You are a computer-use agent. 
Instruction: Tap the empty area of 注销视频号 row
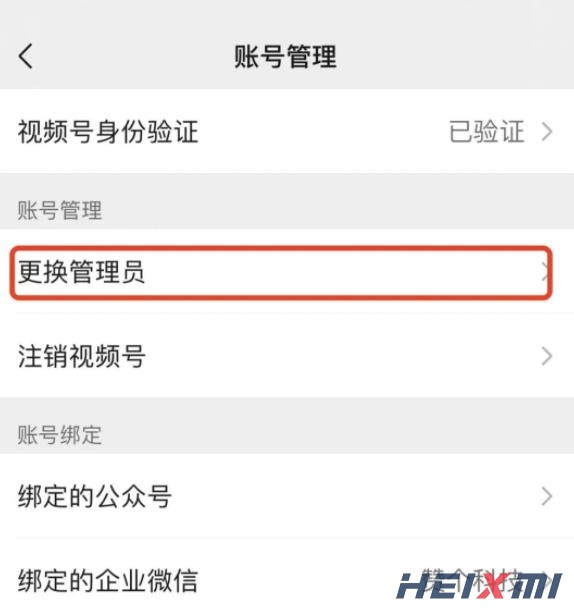click(x=342, y=356)
